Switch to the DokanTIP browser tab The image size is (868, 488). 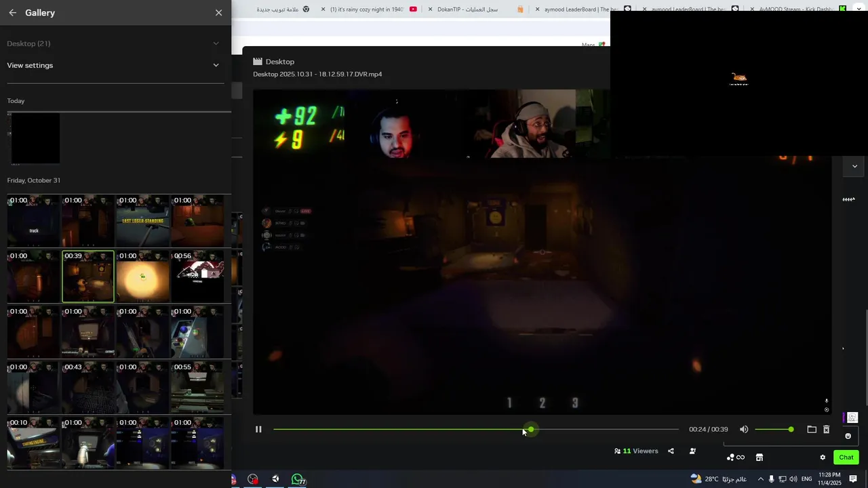pyautogui.click(x=476, y=9)
